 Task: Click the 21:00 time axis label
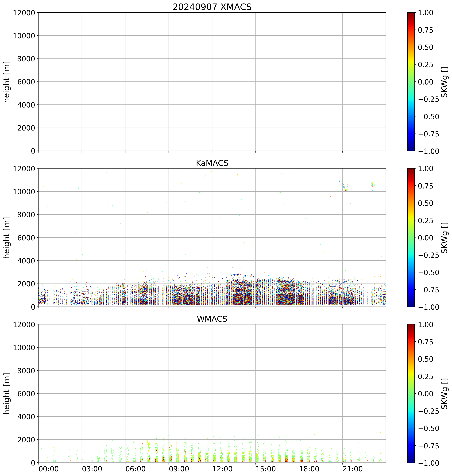tap(352, 469)
